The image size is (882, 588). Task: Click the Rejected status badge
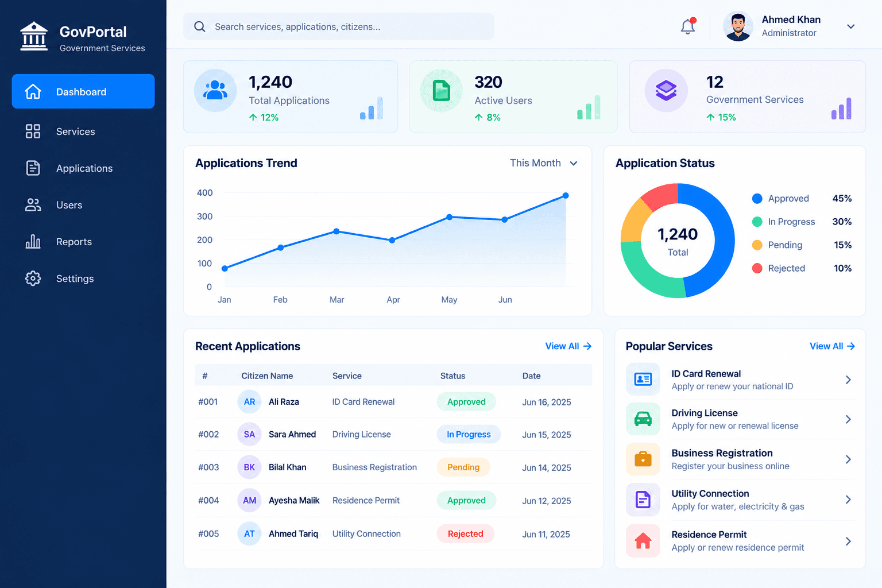point(465,534)
